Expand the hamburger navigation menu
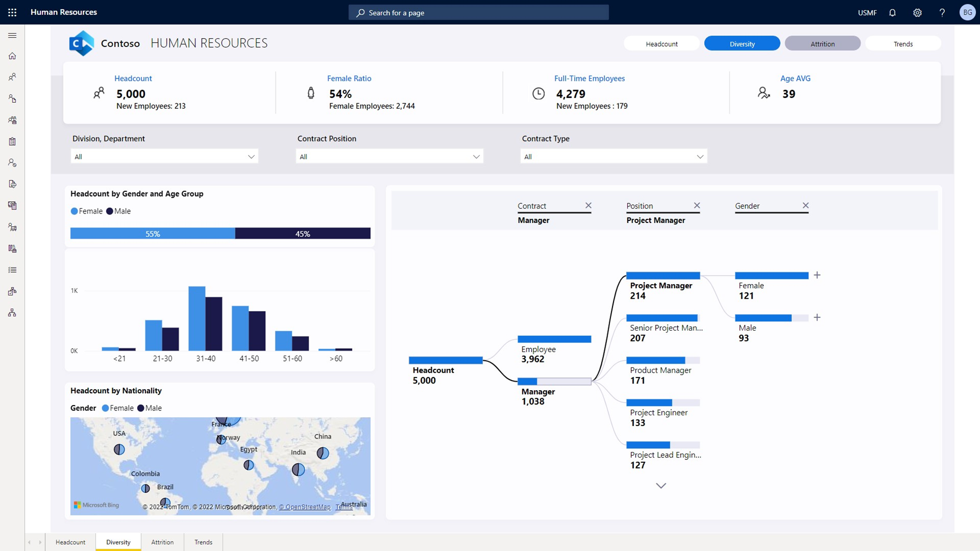Viewport: 980px width, 551px height. click(12, 35)
